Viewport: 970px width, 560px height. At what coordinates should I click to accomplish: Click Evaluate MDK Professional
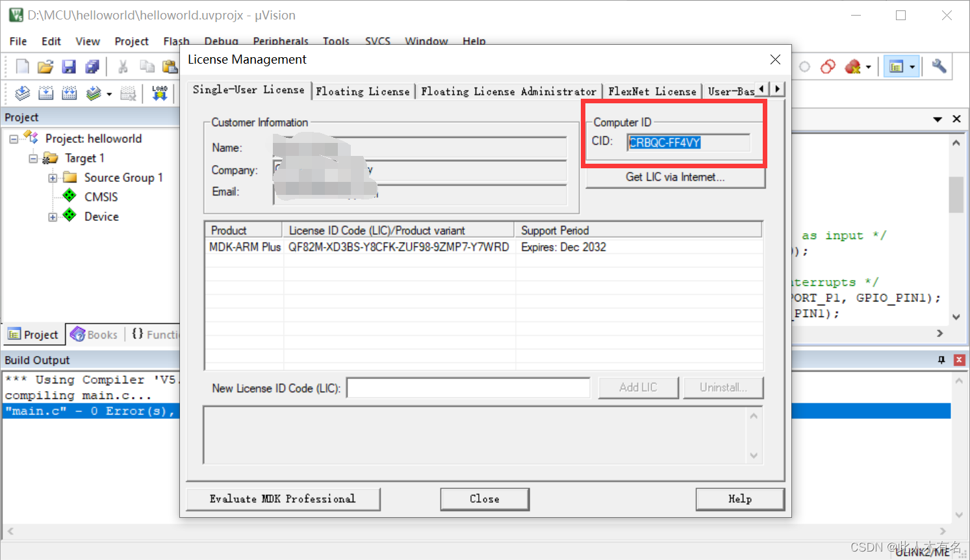pos(283,499)
